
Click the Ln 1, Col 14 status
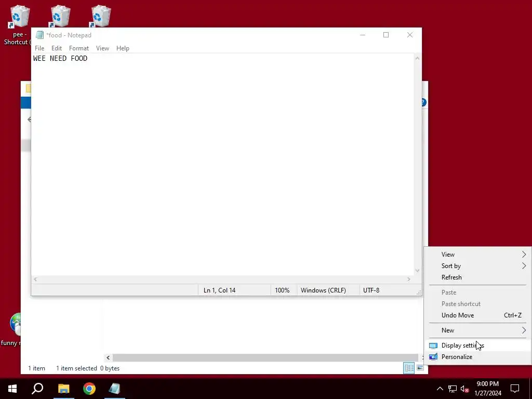click(x=220, y=290)
